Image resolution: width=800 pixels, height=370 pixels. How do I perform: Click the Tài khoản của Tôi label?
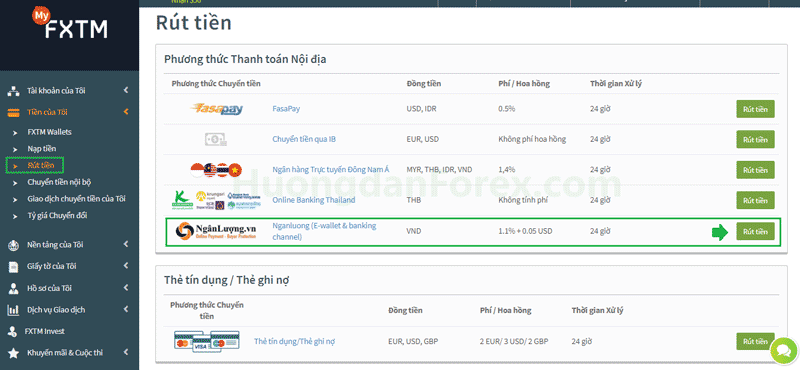[x=56, y=91]
